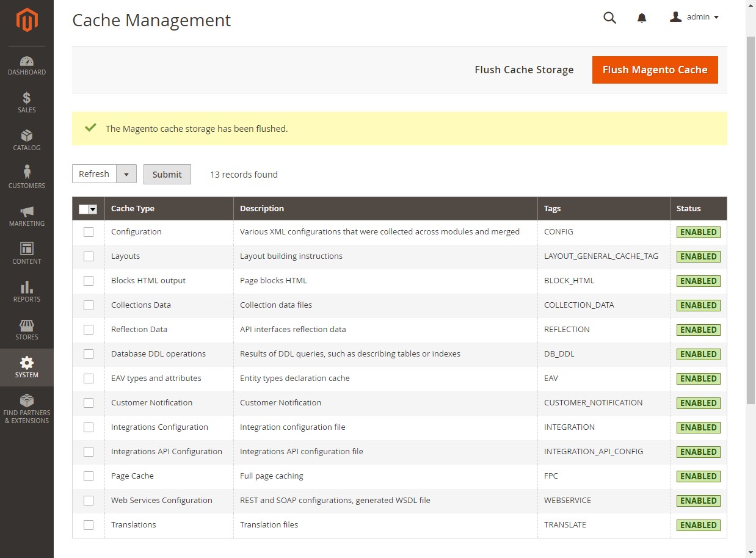Click the Tags column header
Screen dimensions: 756x558
[604, 209]
